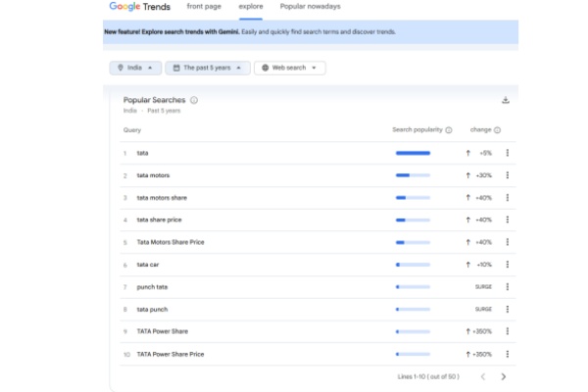The width and height of the screenshot is (588, 392).
Task: Click SURGE label in punch tata row
Action: click(483, 287)
